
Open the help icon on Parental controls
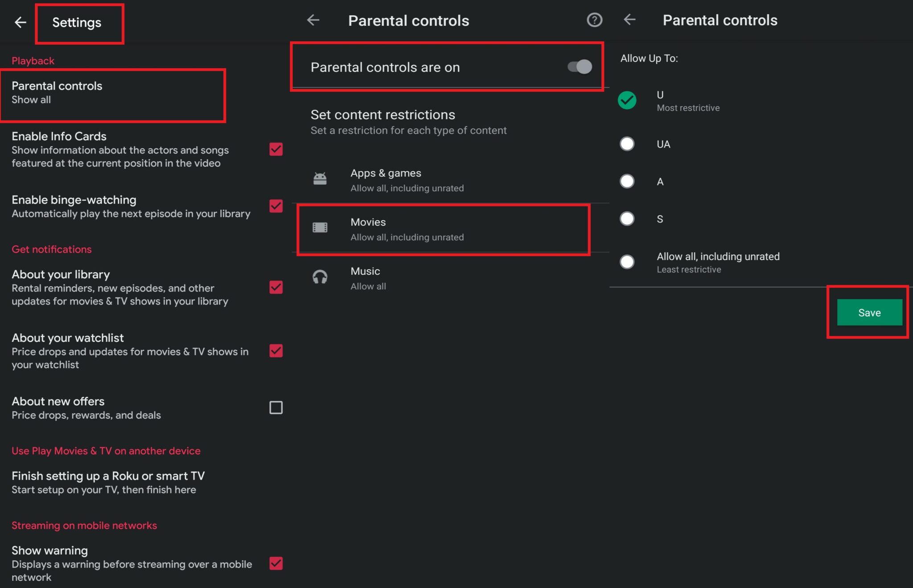pyautogui.click(x=595, y=20)
